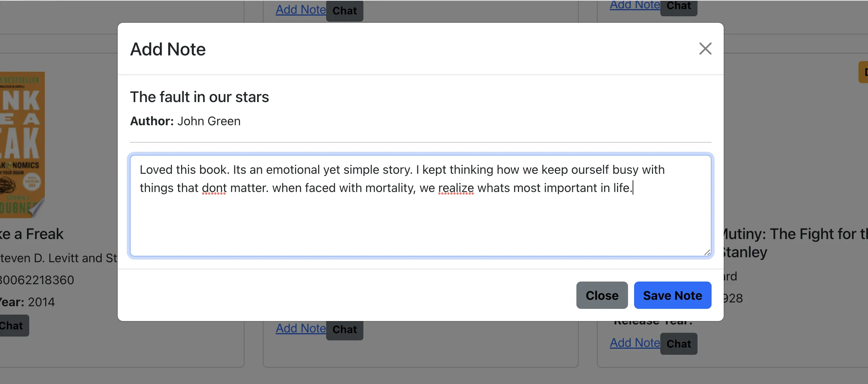
Task: Click inside the note text area
Action: (x=420, y=224)
